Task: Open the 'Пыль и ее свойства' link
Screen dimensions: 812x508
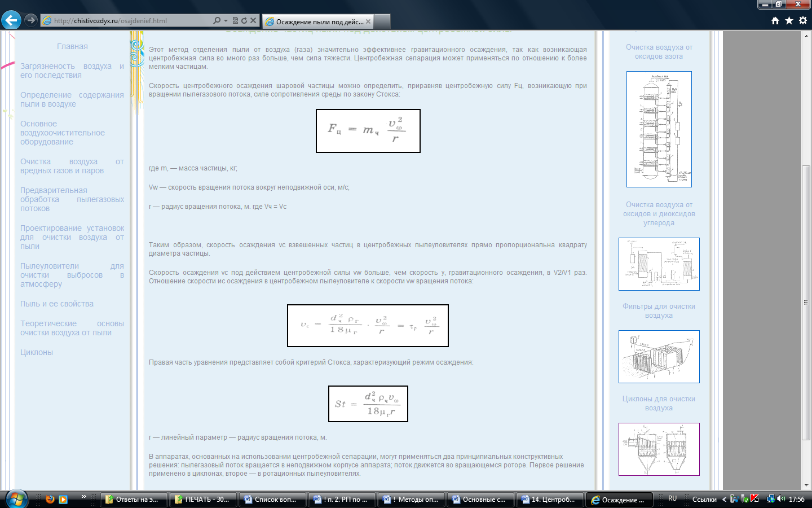Action: 57,304
